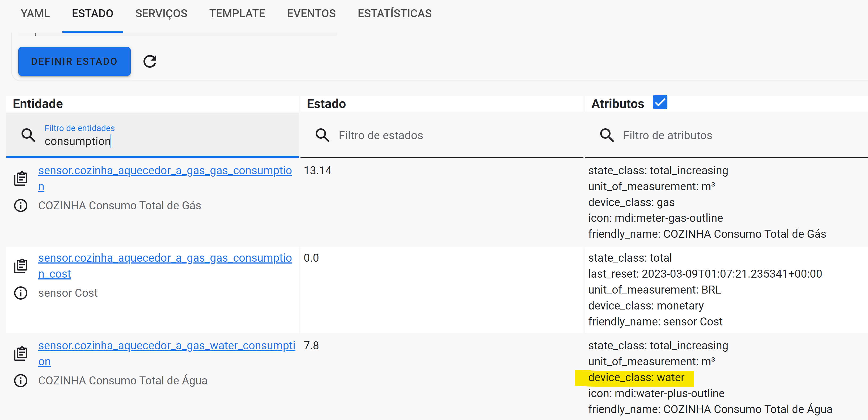Open the ESTATÍSTICAS tab
The height and width of the screenshot is (420, 868).
coord(395,14)
